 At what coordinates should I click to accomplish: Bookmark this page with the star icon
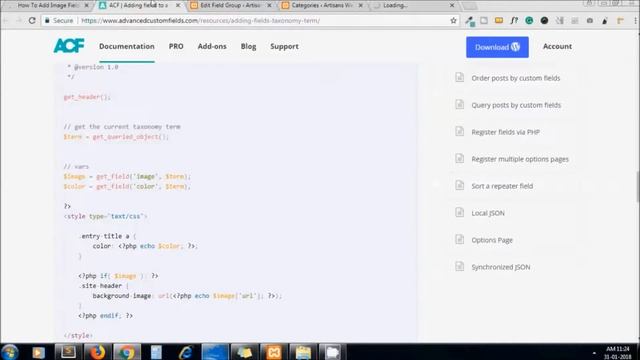[453, 20]
